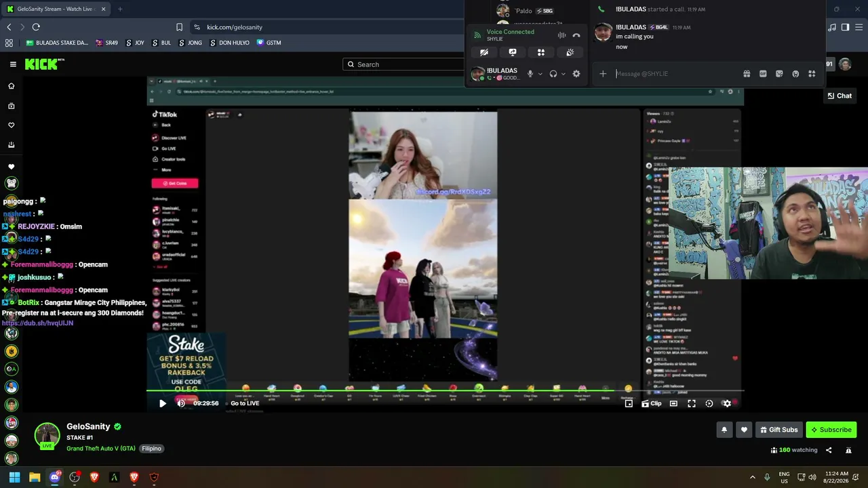Open BULADAS STAKE DA... bookmark
This screenshot has height=488, width=868.
click(57, 43)
